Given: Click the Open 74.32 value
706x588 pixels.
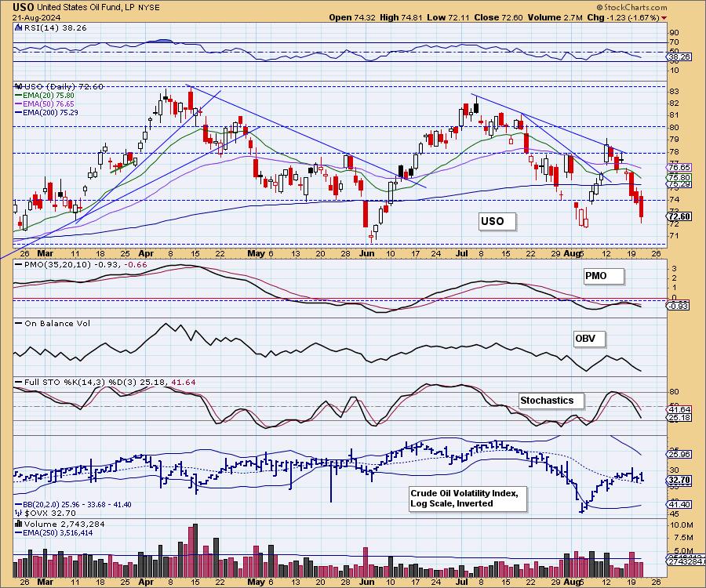Looking at the screenshot, I should coord(352,17).
